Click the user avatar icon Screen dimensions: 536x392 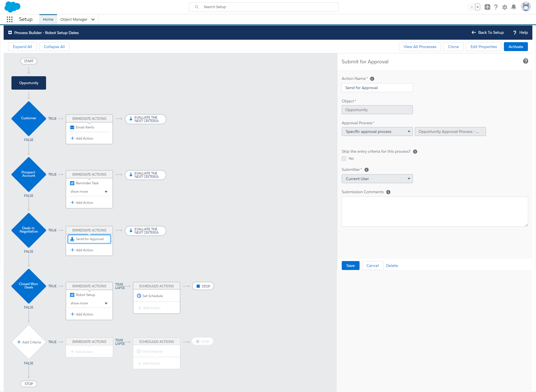[x=526, y=7]
